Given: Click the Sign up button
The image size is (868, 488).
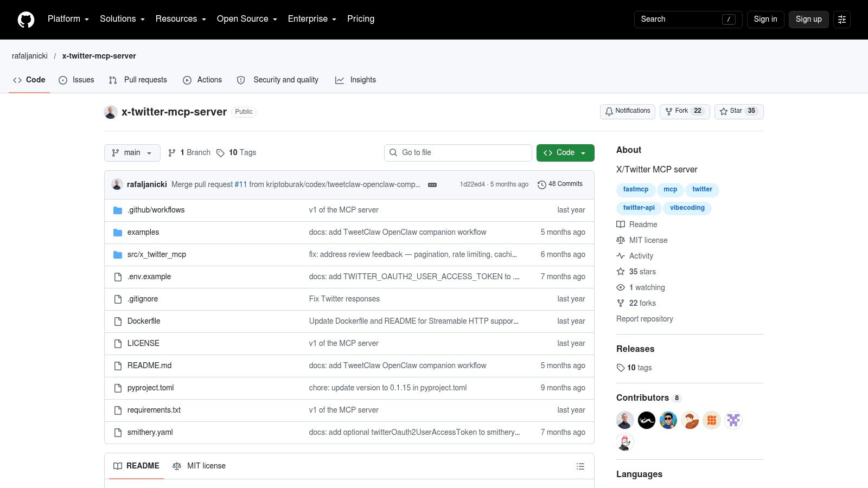Looking at the screenshot, I should [808, 20].
